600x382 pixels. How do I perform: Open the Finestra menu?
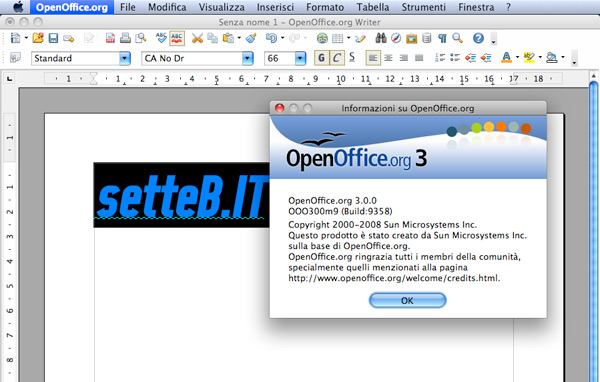tap(476, 7)
